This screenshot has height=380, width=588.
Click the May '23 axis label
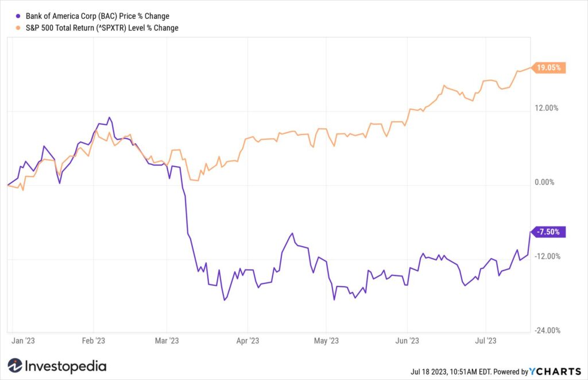[x=326, y=341]
